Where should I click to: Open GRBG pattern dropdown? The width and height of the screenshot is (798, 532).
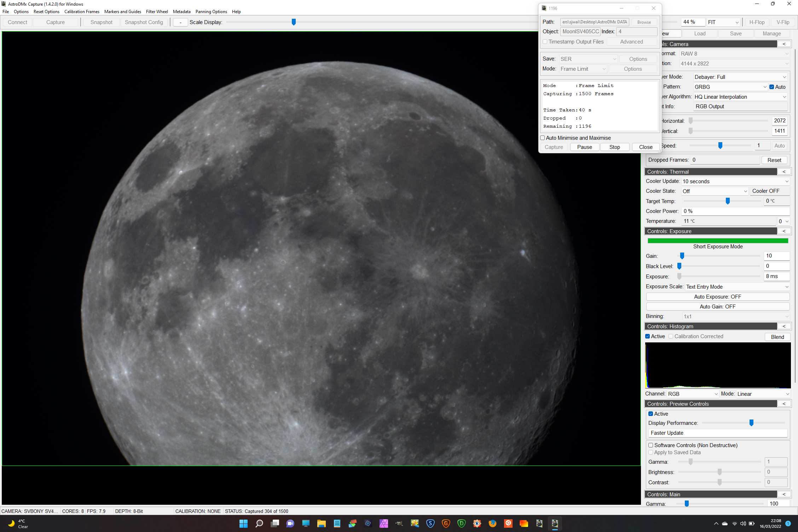tap(730, 87)
